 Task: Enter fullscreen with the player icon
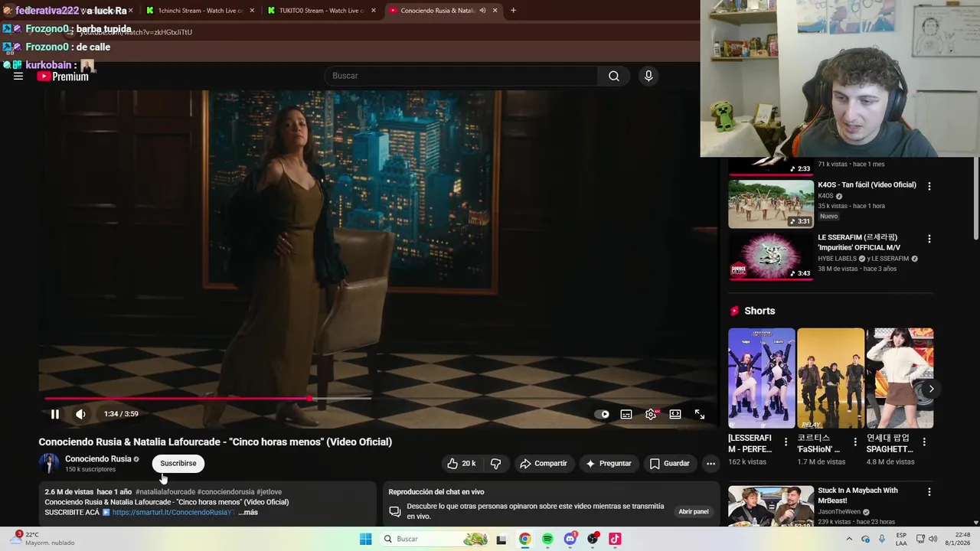click(700, 414)
